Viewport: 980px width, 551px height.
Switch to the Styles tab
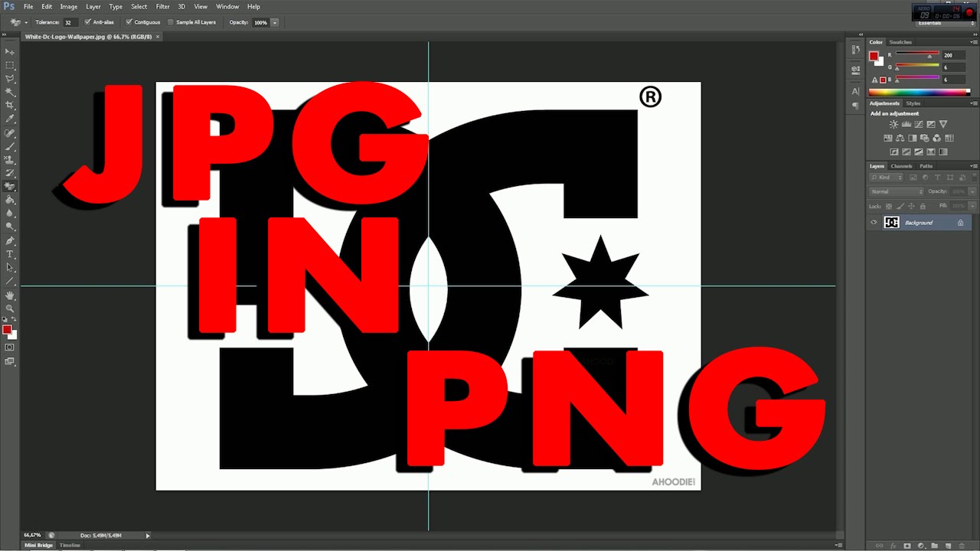913,103
